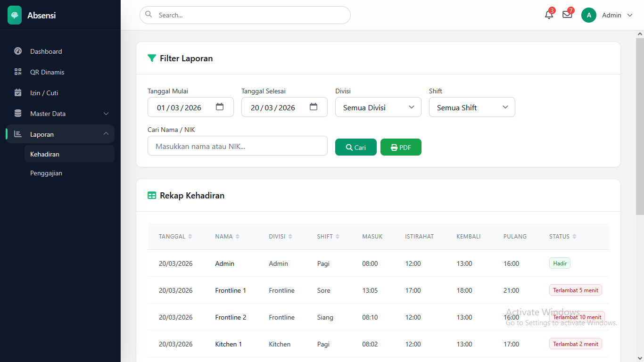The height and width of the screenshot is (362, 644).
Task: Sort table by Status column arrows
Action: (574, 237)
